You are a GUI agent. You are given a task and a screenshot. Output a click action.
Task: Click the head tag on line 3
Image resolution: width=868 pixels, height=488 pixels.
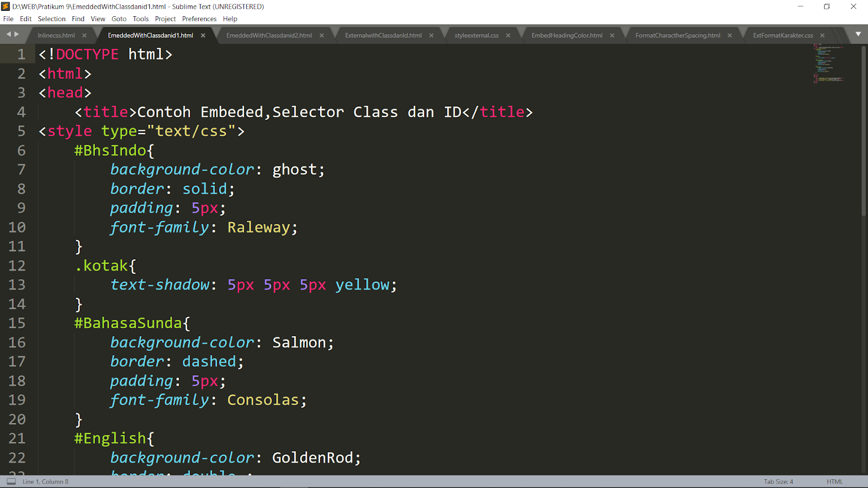(x=65, y=93)
